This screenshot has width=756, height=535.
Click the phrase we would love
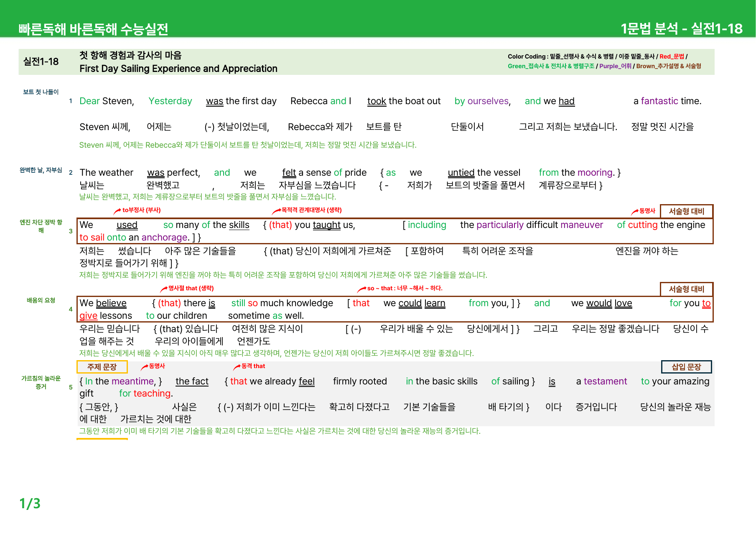coord(601,303)
